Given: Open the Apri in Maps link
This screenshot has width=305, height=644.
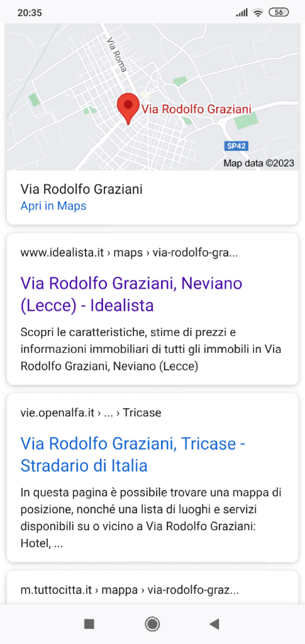Looking at the screenshot, I should coord(53,206).
